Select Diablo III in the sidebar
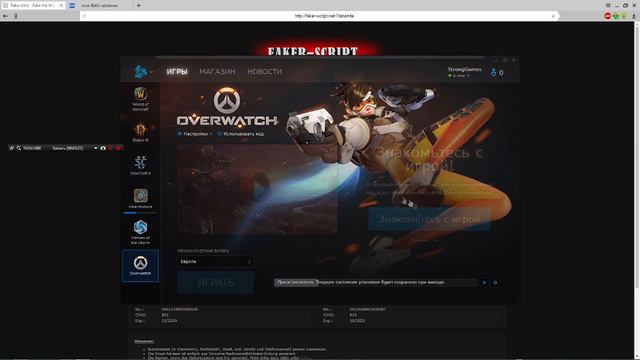The width and height of the screenshot is (640, 360). 140,132
